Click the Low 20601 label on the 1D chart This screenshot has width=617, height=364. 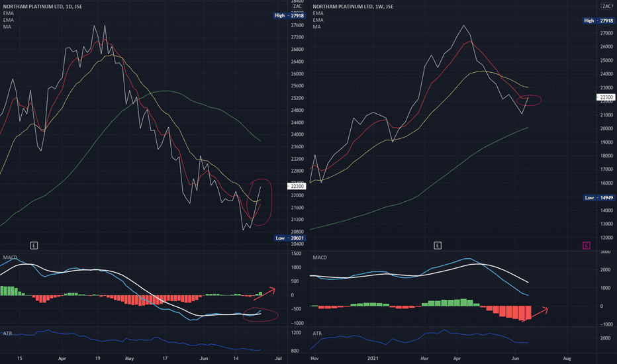coord(289,238)
